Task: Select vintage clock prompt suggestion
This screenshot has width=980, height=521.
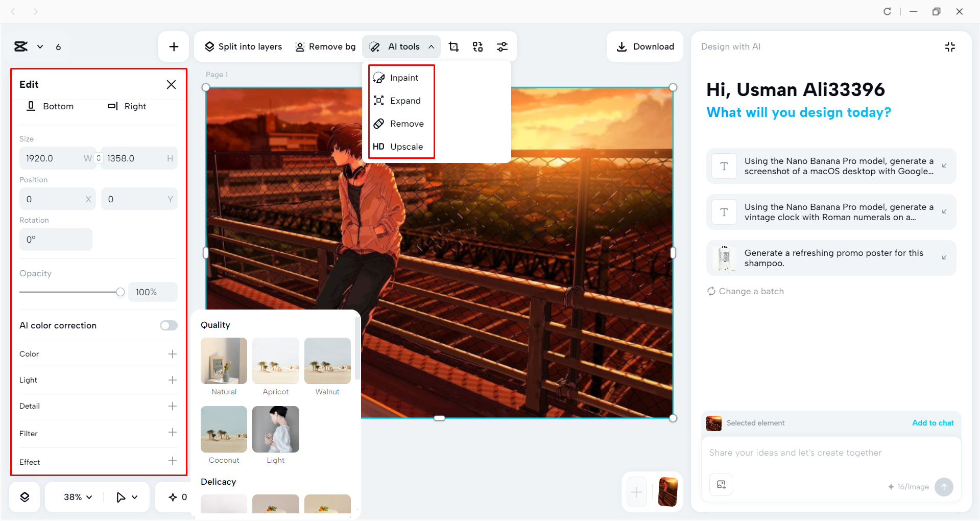Action: pyautogui.click(x=831, y=212)
